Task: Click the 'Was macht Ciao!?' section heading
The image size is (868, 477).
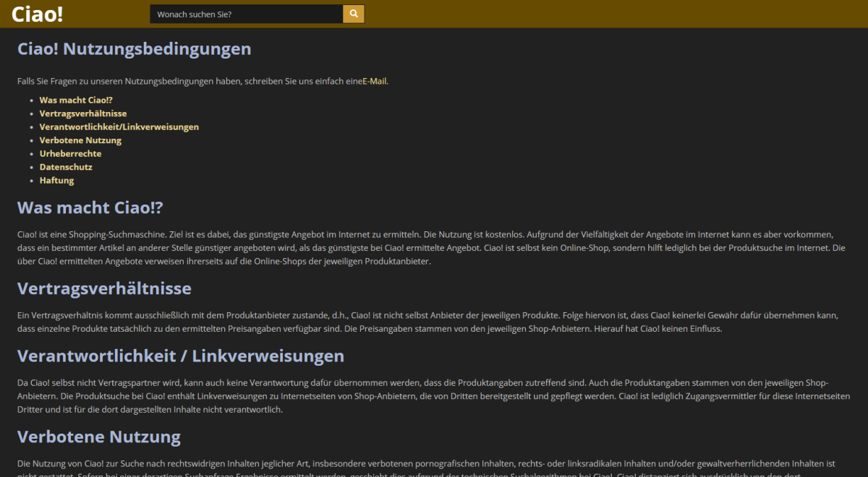Action: [90, 208]
